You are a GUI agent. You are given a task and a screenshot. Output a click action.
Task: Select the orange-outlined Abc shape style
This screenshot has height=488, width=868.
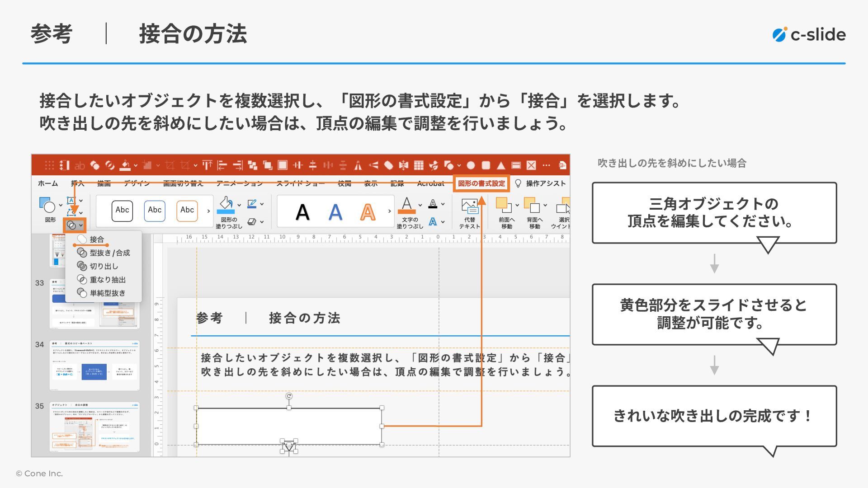[187, 211]
